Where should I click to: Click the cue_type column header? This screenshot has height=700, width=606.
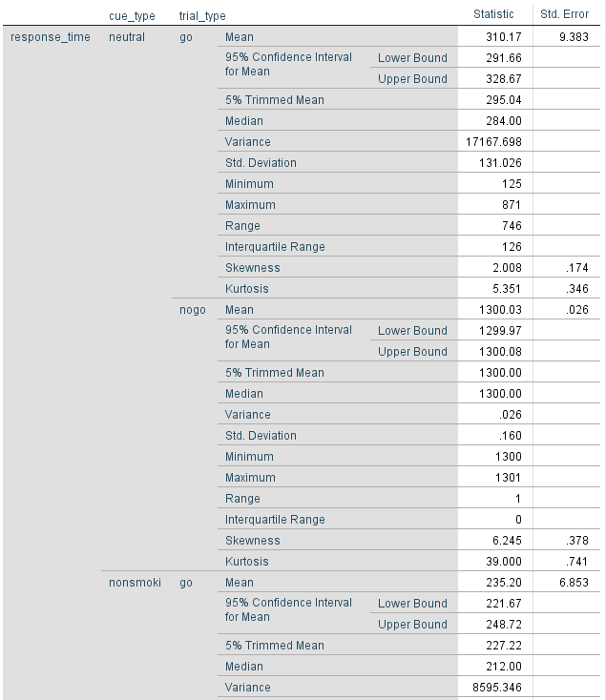(132, 16)
